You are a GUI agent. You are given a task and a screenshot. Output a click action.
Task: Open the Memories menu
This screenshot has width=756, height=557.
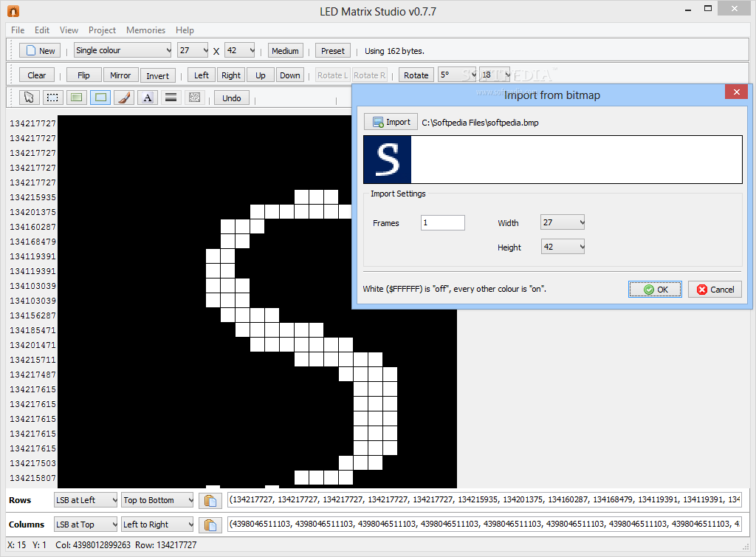coord(145,30)
